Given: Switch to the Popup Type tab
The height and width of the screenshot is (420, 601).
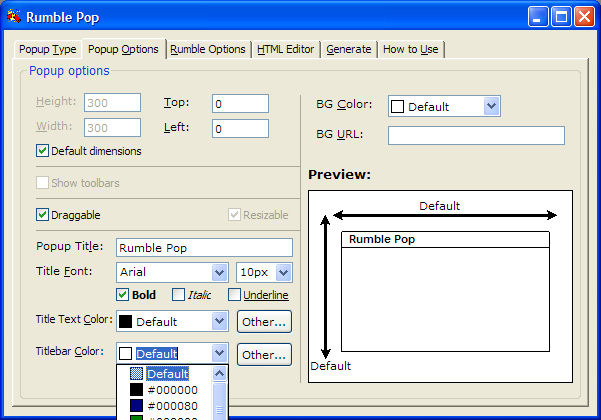Looking at the screenshot, I should tap(49, 49).
